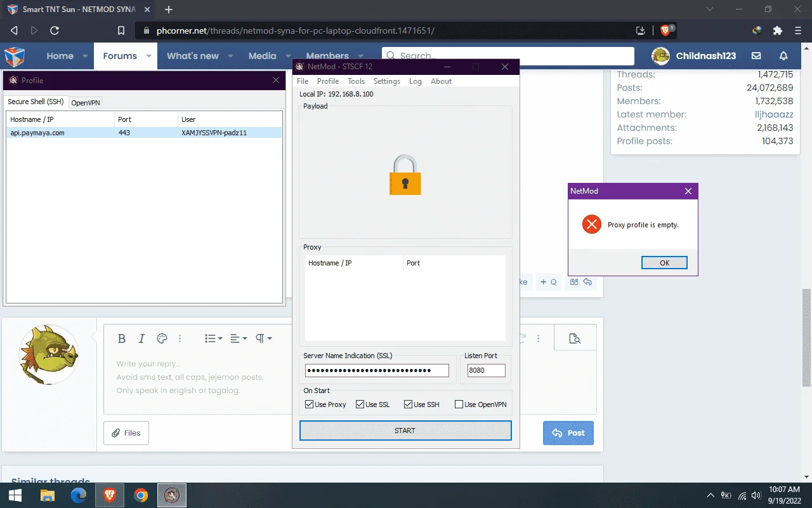Click the Brave Shields lion icon

click(666, 30)
